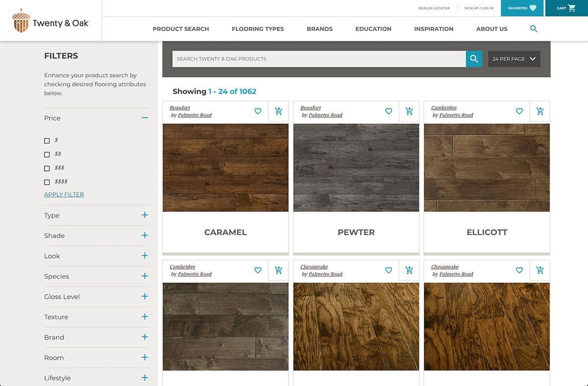Open the Product Search menu
This screenshot has height=386, width=588.
181,29
